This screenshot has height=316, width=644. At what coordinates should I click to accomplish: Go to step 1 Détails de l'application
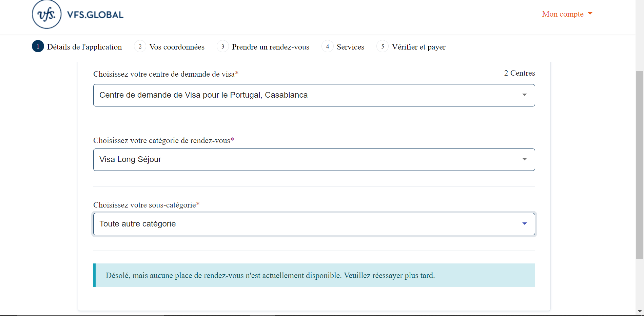[x=77, y=46]
